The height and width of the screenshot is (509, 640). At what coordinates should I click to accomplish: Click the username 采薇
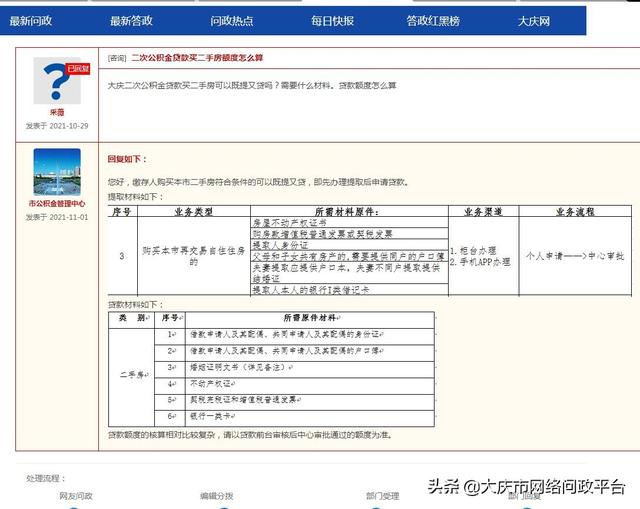point(57,112)
